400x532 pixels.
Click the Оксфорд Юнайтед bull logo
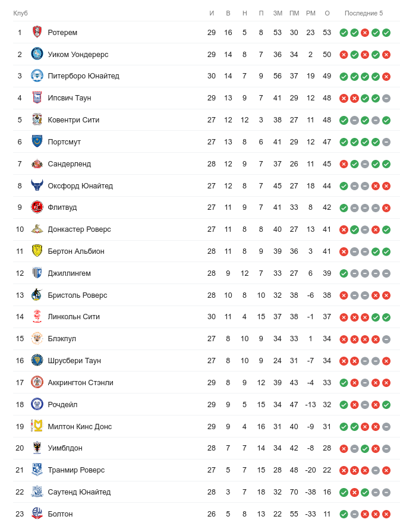click(37, 185)
